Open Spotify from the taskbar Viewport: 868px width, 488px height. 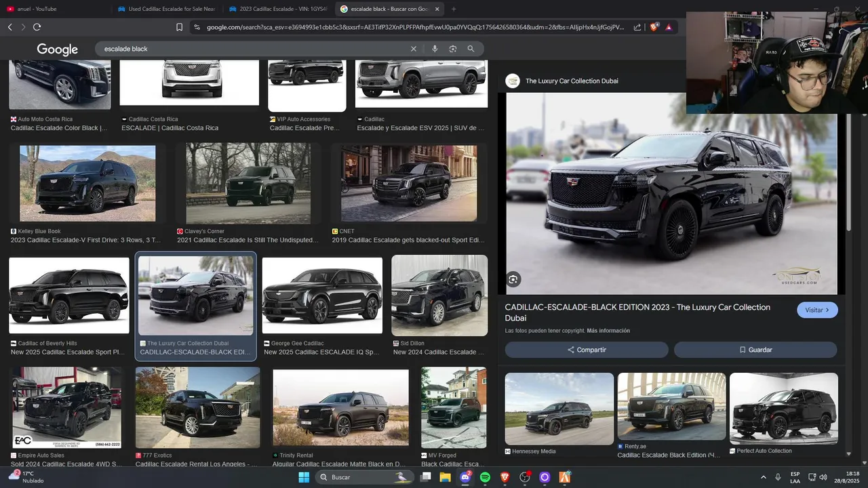pos(485,477)
